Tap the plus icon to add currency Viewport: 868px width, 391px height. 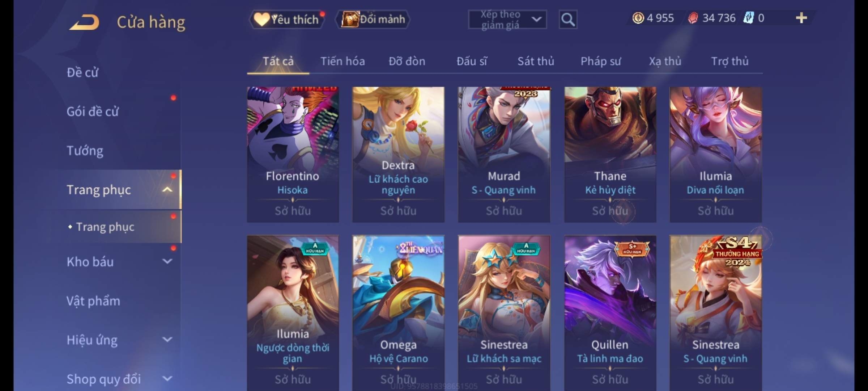point(801,18)
